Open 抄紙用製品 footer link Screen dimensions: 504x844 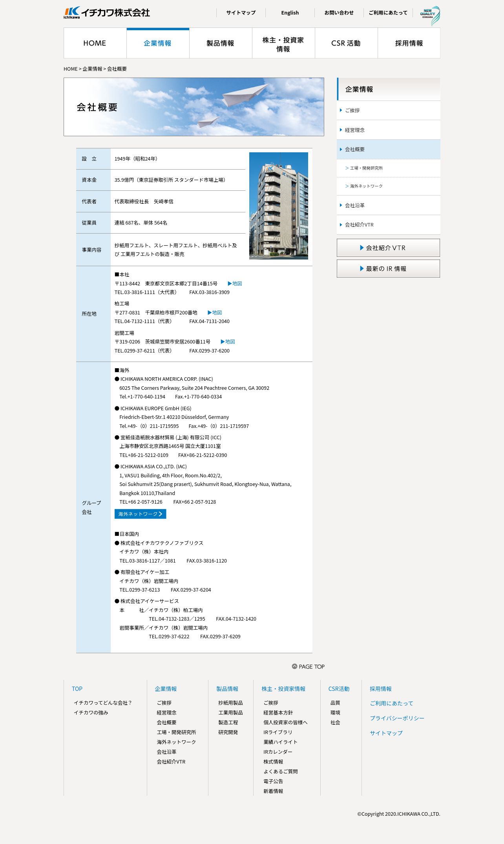coord(230,703)
